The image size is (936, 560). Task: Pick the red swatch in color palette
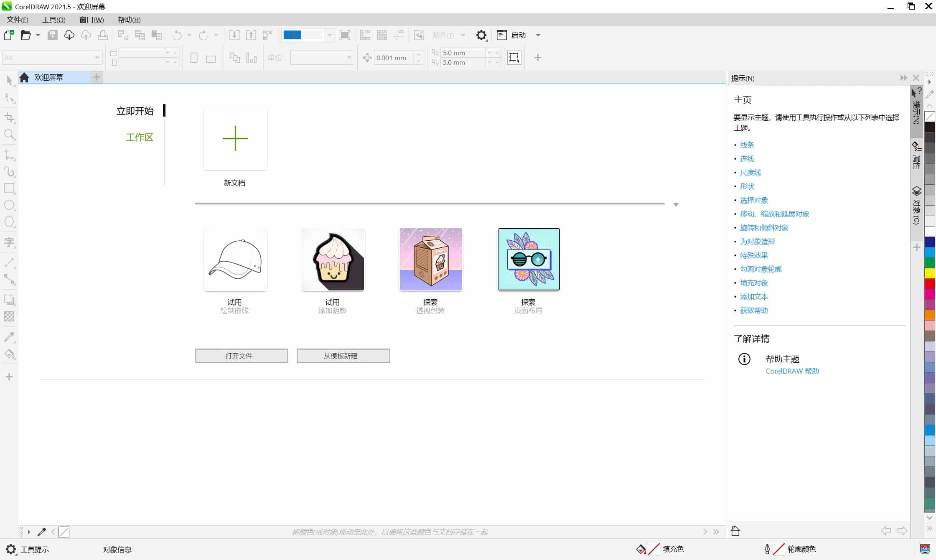929,284
